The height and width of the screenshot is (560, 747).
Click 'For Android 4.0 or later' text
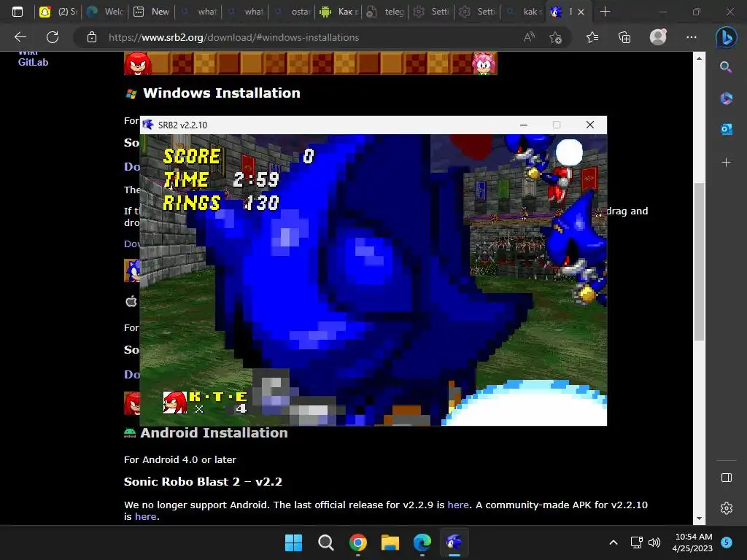180,460
